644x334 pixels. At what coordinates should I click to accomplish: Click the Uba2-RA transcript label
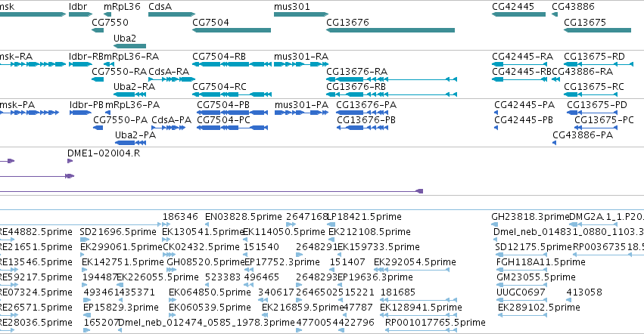click(134, 87)
